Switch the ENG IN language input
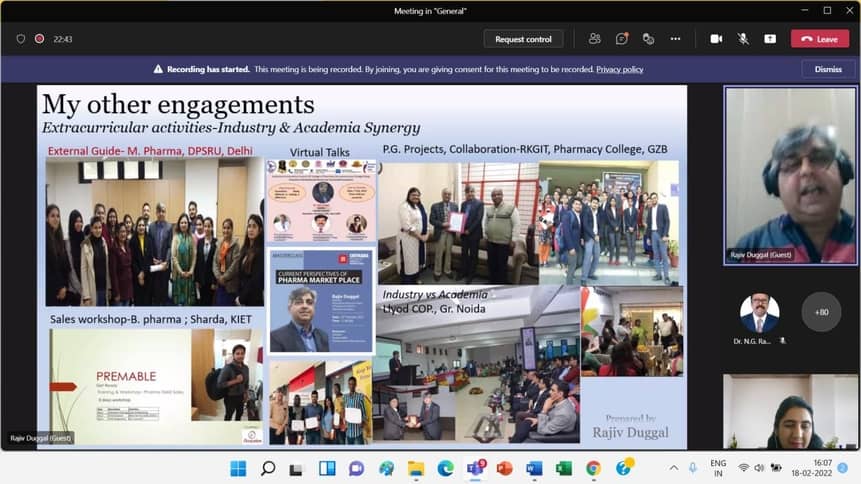The image size is (861, 484). 718,468
